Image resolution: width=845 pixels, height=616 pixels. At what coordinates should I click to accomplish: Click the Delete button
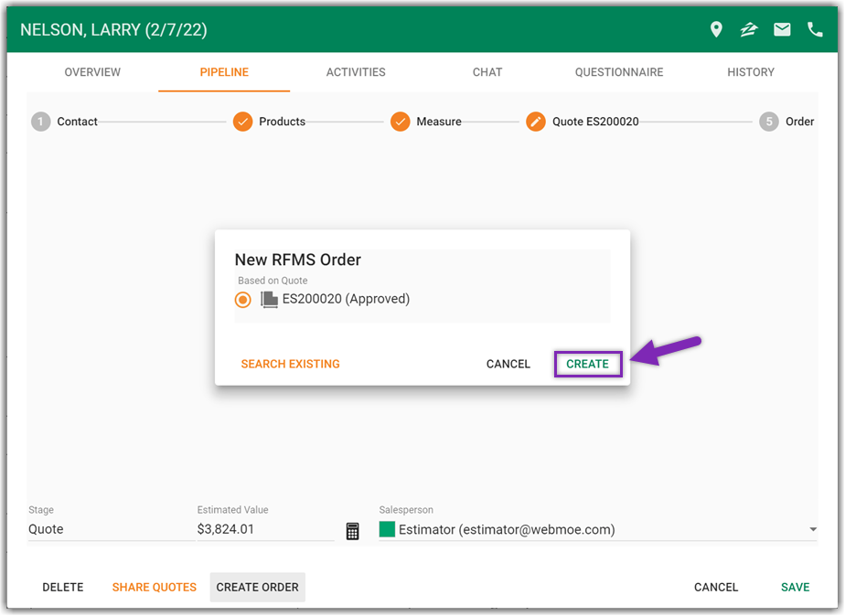63,588
